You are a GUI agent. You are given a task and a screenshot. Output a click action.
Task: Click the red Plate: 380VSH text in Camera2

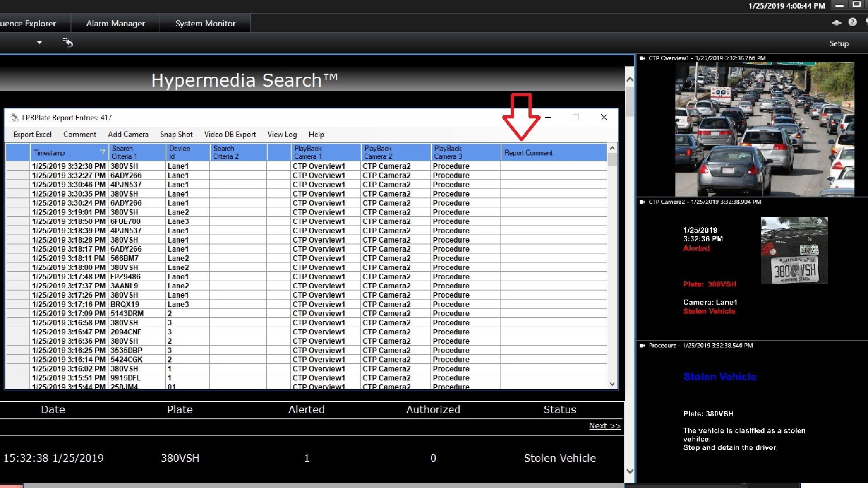click(x=709, y=284)
